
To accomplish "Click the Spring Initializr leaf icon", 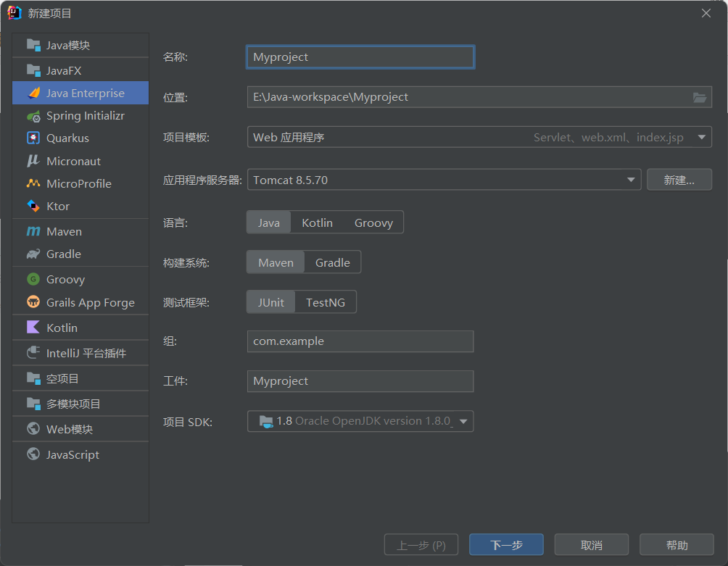I will click(33, 116).
